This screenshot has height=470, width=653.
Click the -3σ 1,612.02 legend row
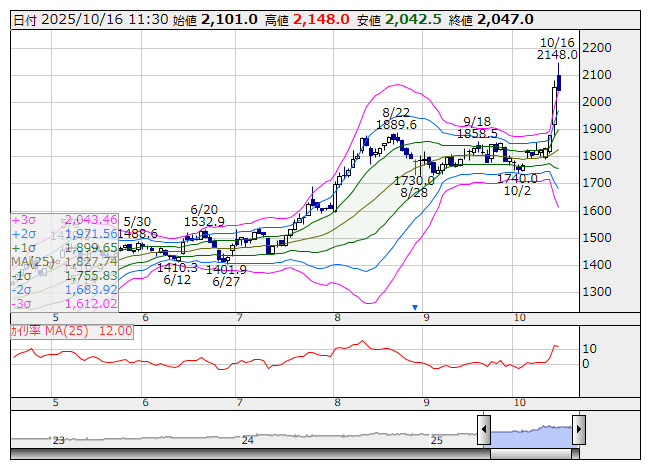point(65,304)
